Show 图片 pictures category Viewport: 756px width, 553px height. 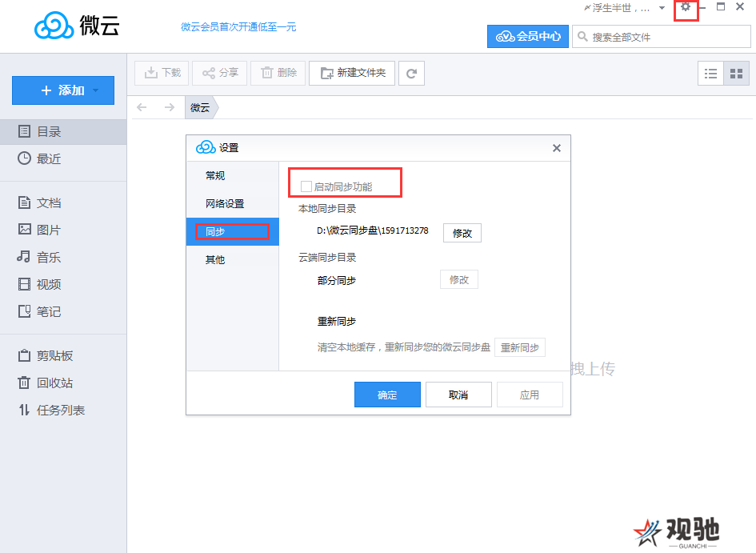(63, 230)
